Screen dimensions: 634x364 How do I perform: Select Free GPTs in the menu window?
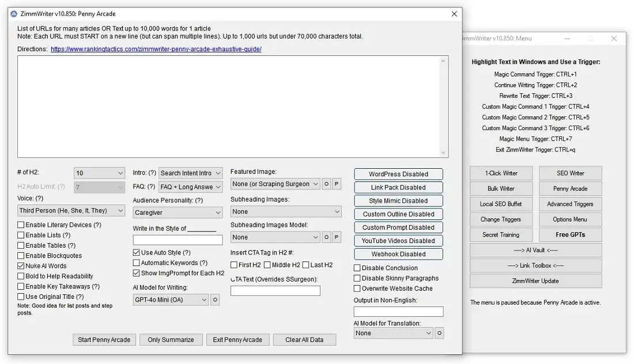click(x=570, y=234)
